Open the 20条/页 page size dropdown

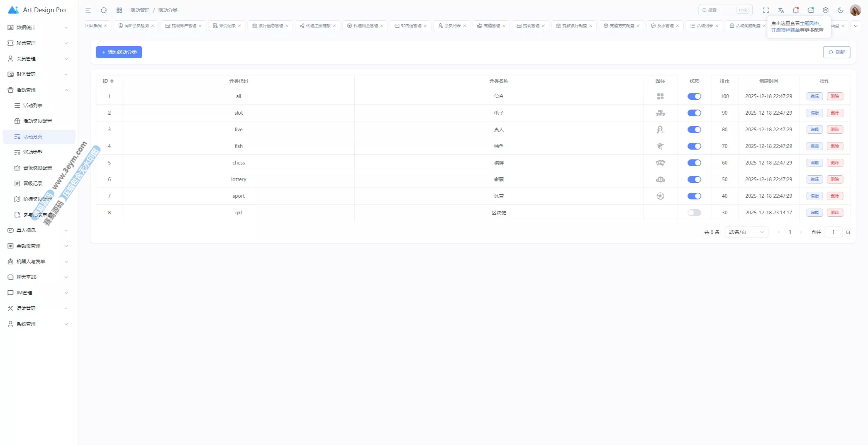click(x=746, y=232)
